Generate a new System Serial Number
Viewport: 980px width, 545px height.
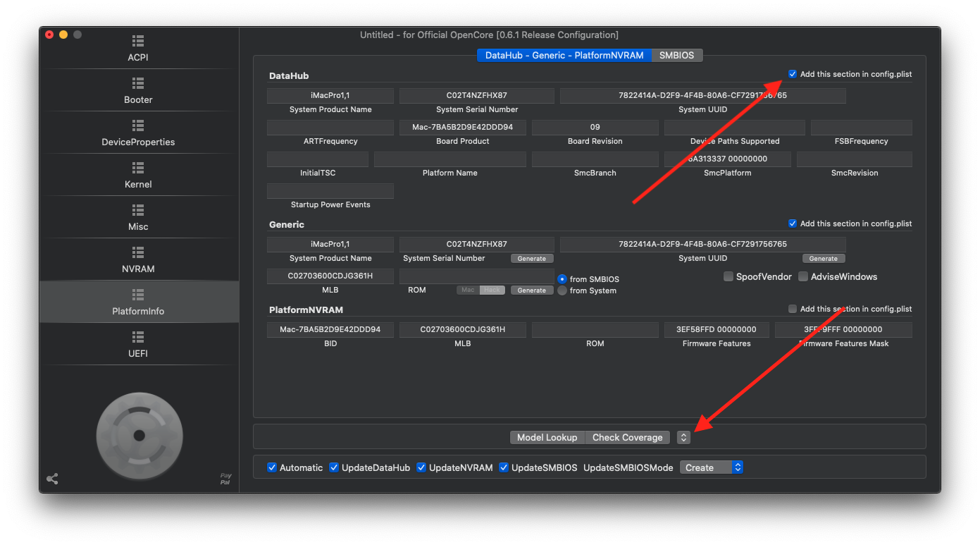pos(531,259)
